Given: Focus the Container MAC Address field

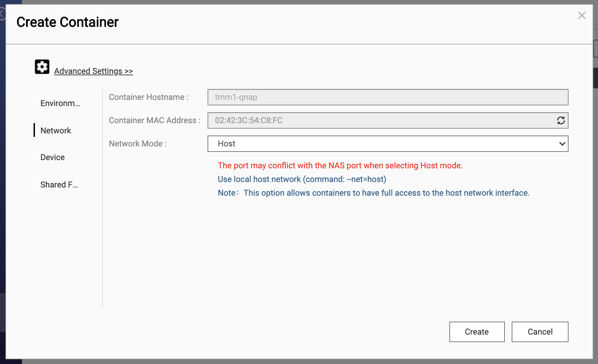Looking at the screenshot, I should click(x=380, y=120).
